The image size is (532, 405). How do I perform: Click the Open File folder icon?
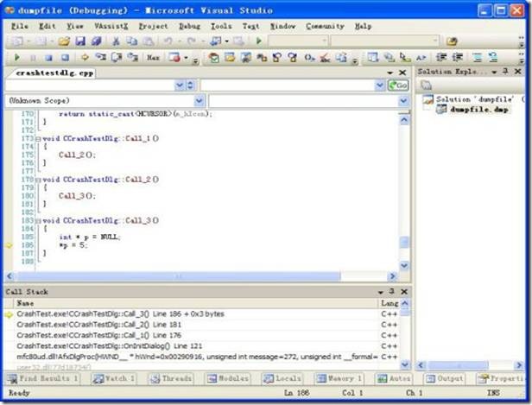(x=66, y=41)
